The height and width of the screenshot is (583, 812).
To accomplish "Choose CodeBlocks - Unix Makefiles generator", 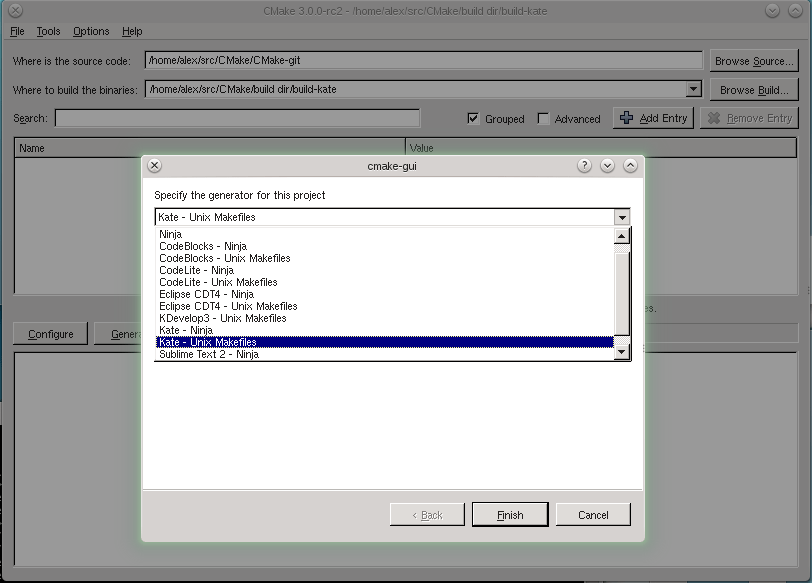I will point(384,258).
